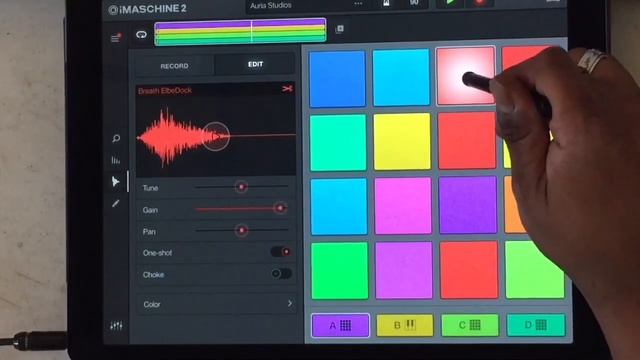This screenshot has width=640, height=360.
Task: Tap the iMASCHINE 2 logo
Action: (148, 9)
